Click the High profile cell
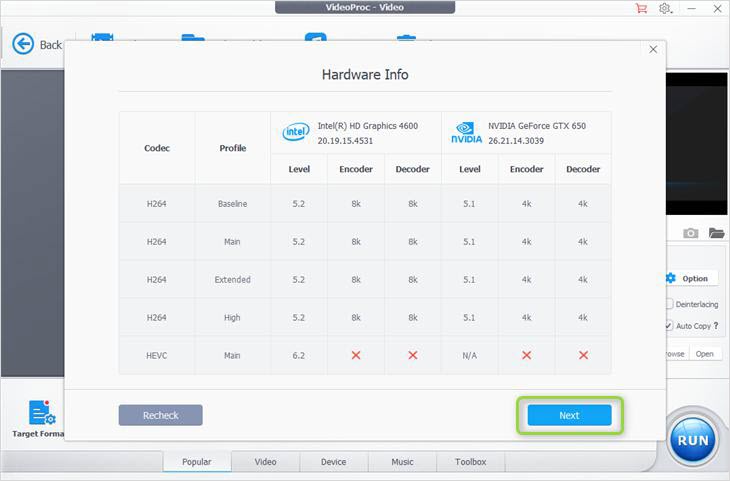Viewport: 730px width, 481px height. coord(232,318)
